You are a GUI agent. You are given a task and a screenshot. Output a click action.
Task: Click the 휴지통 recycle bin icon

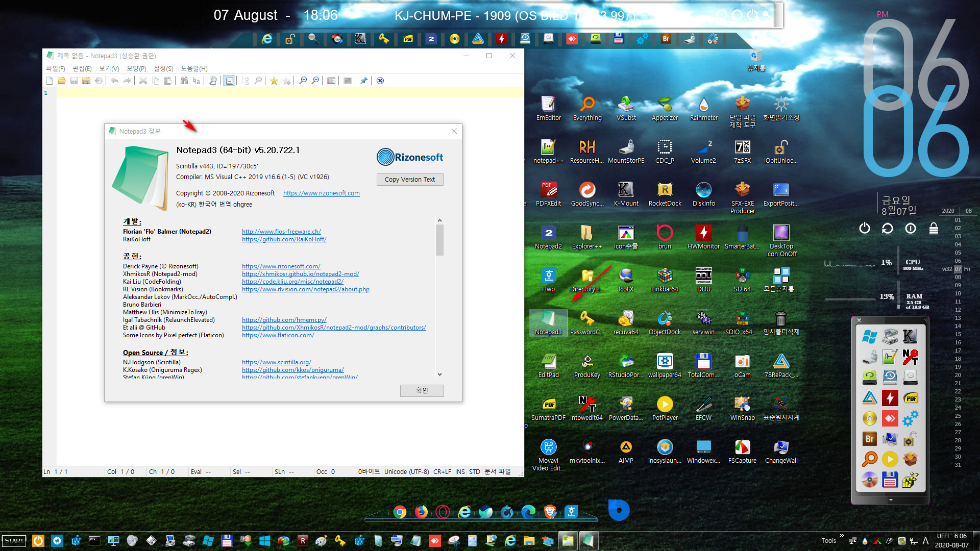(x=756, y=61)
